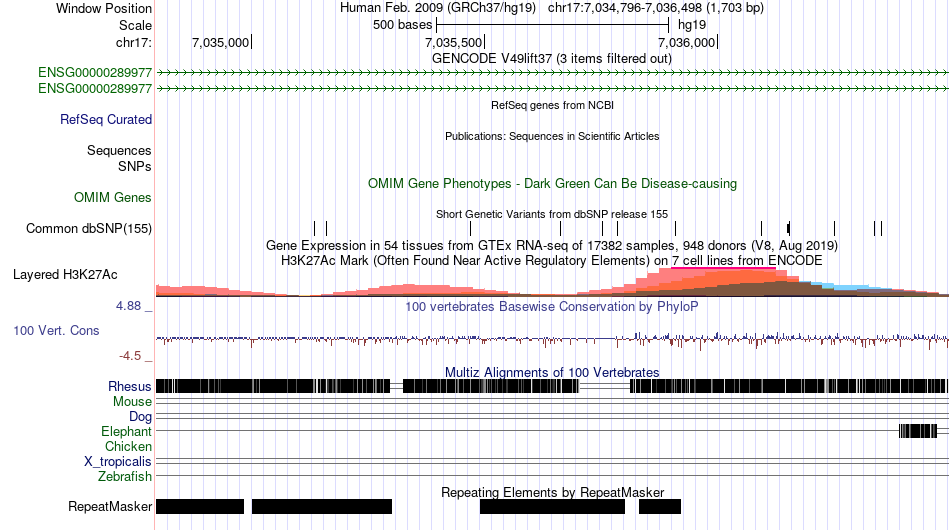Open H3K27Ac Mark ENCODE track title
The width and height of the screenshot is (950, 530).
(x=552, y=260)
